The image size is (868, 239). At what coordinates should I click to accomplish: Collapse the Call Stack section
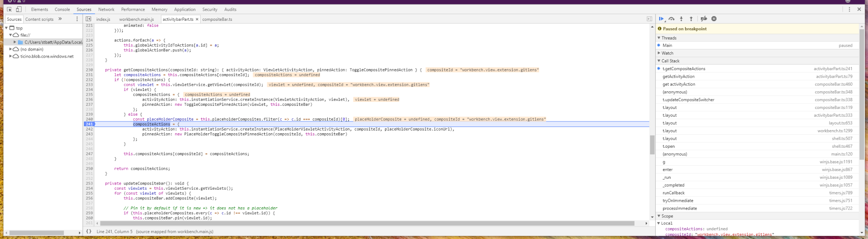(x=671, y=61)
